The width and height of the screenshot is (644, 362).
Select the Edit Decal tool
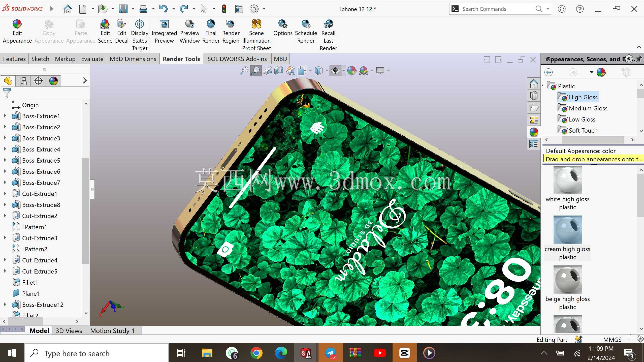(x=122, y=32)
